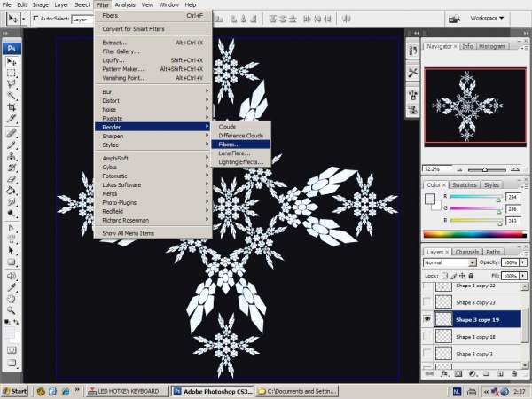
Task: Switch to the Channels tab
Action: (x=467, y=252)
